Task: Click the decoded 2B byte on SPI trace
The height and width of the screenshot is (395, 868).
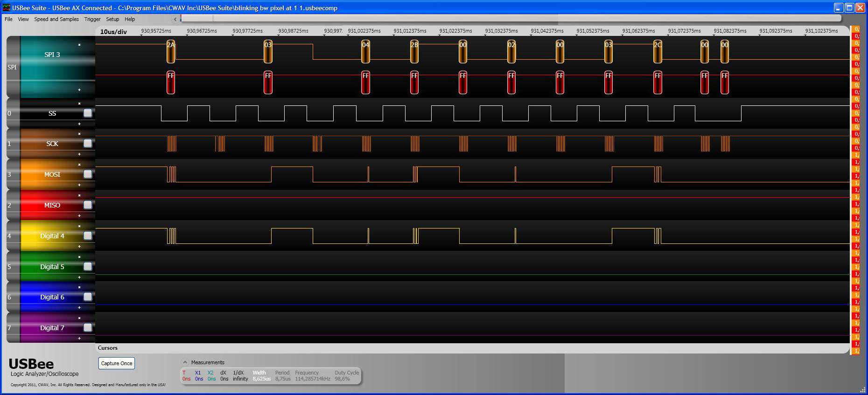Action: pyautogui.click(x=414, y=51)
